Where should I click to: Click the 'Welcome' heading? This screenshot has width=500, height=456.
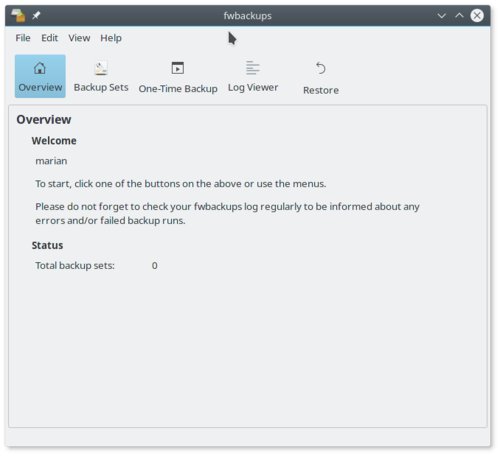click(54, 141)
